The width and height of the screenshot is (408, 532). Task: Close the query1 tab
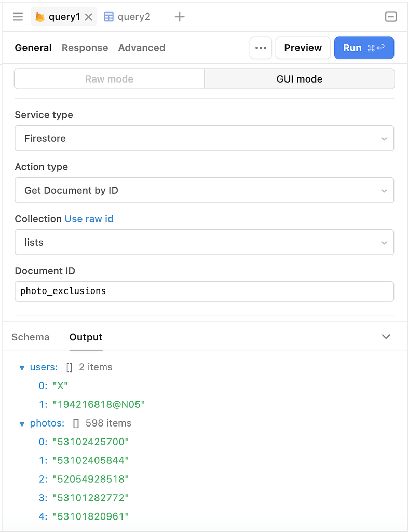[88, 16]
